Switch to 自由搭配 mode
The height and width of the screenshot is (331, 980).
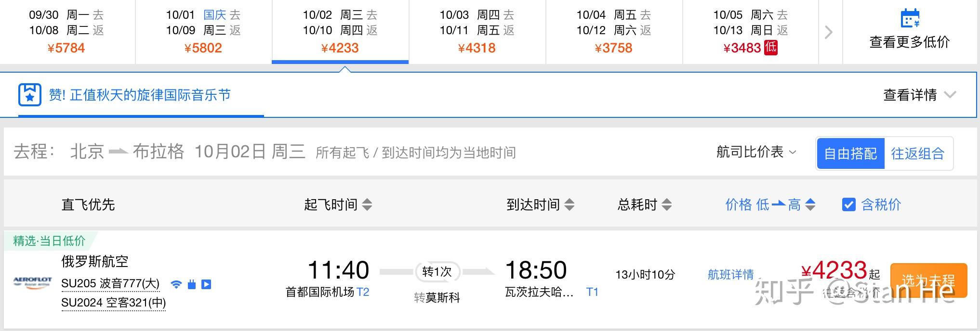click(850, 153)
